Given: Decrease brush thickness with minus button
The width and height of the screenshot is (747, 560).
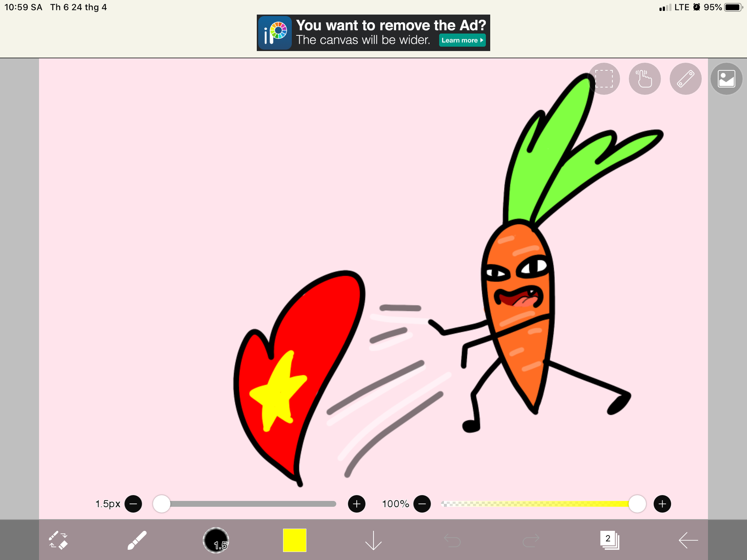Looking at the screenshot, I should (x=133, y=504).
